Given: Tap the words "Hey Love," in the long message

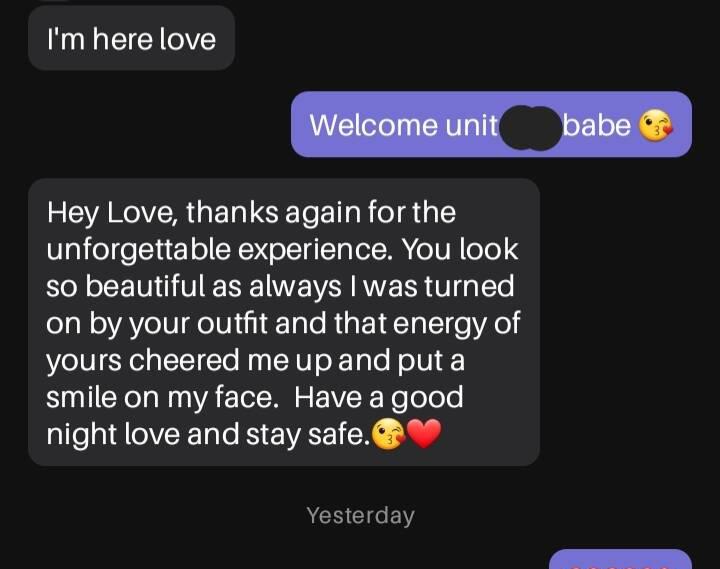Looking at the screenshot, I should [111, 213].
